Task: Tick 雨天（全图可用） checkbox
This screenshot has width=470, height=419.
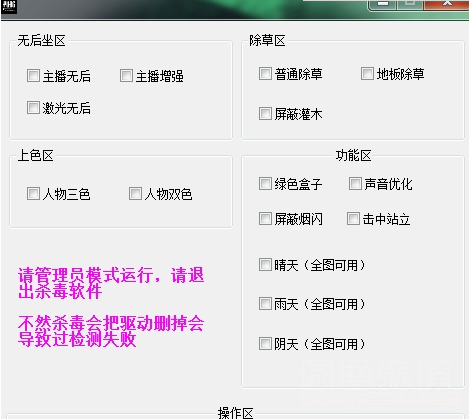Action: pos(265,304)
